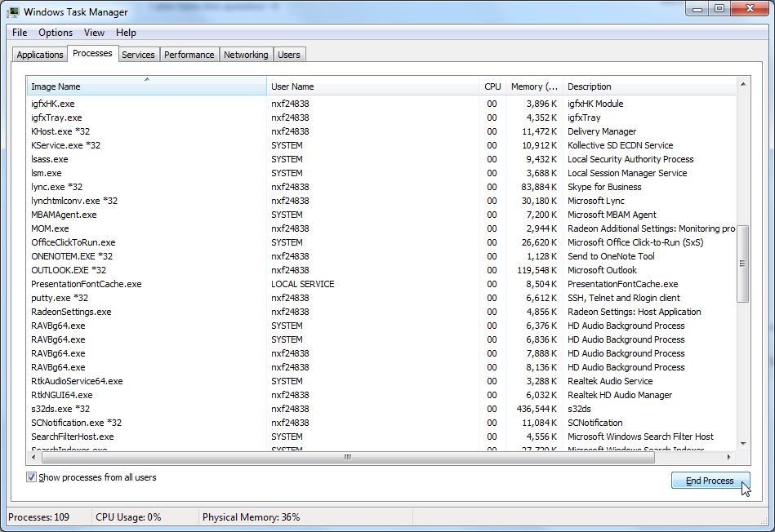
Task: Sort by Memory column header
Action: (x=534, y=86)
